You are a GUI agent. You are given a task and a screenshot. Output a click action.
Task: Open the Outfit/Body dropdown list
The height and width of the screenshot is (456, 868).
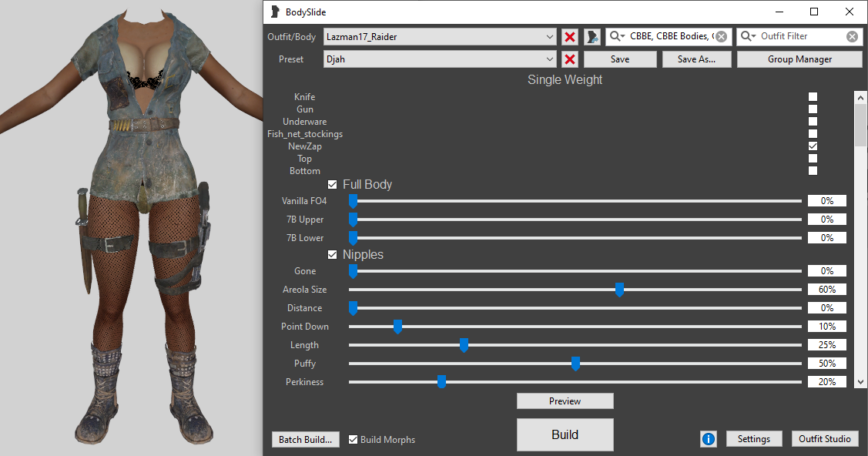click(440, 37)
